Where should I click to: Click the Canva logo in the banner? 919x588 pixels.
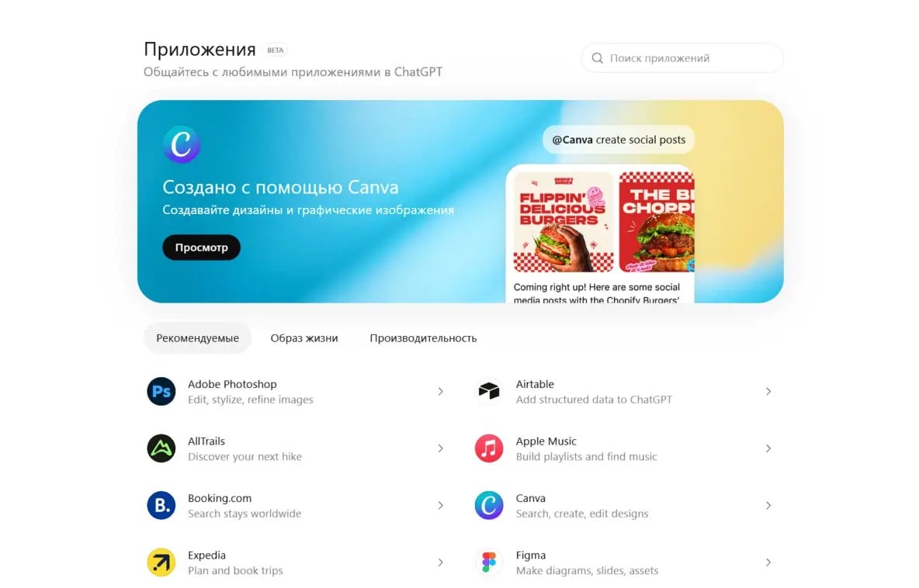click(x=182, y=144)
